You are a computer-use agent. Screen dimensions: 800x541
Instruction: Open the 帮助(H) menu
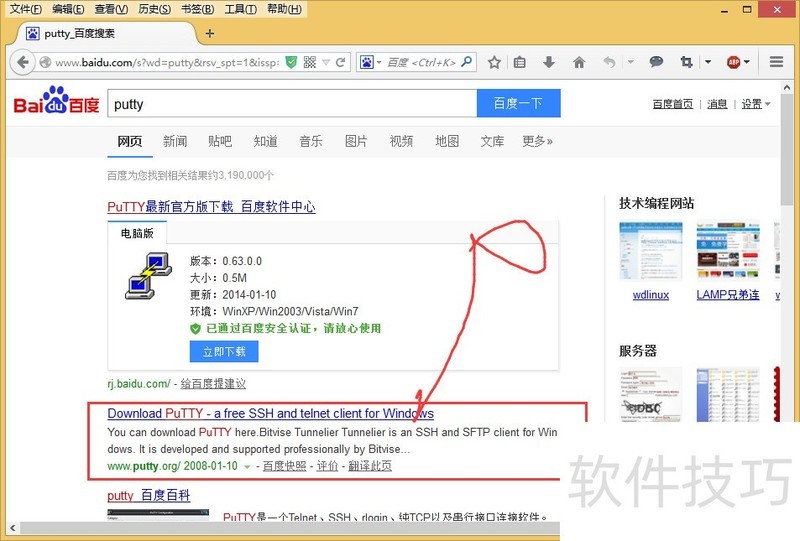[x=284, y=9]
